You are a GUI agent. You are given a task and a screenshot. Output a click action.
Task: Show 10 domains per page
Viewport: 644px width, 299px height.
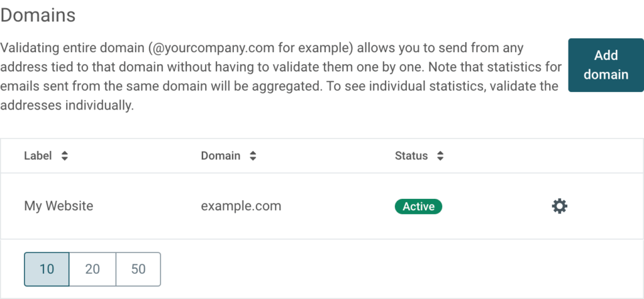pos(47,269)
